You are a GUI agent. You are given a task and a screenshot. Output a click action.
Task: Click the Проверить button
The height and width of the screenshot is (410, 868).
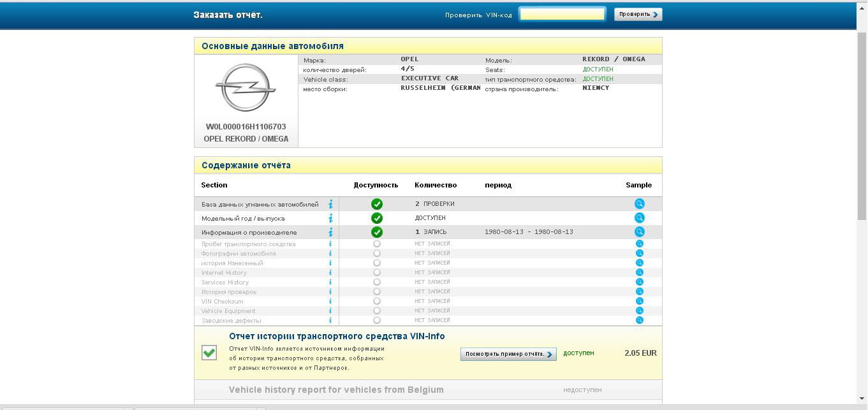coord(638,14)
